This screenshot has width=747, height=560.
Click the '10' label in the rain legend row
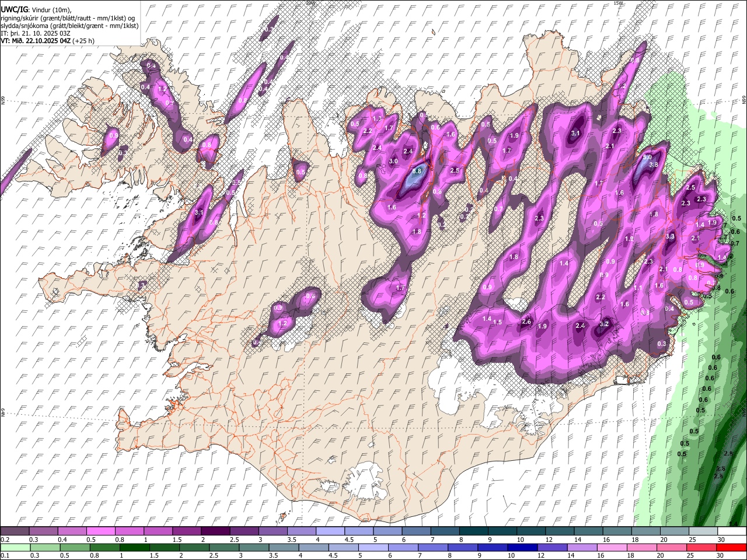[512, 556]
